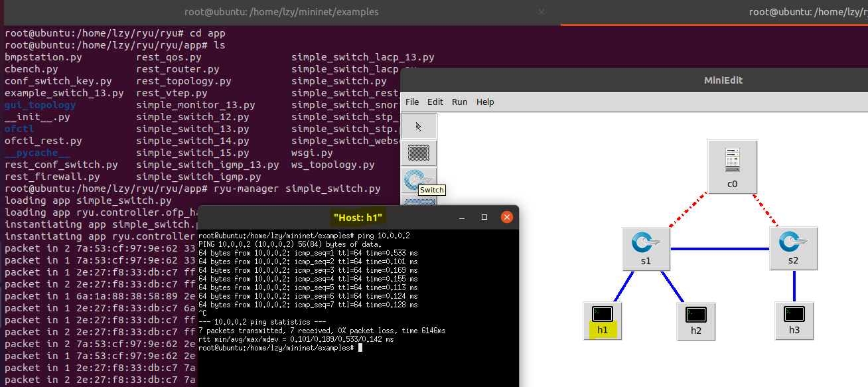The image size is (868, 387).
Task: Switch to the second terminal tab
Action: [x=714, y=12]
